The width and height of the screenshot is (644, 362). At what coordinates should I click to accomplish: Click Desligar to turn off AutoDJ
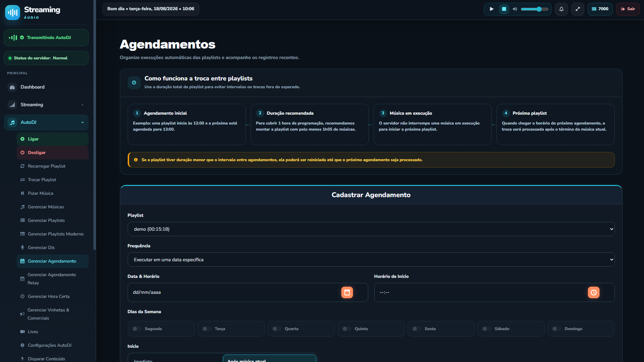pyautogui.click(x=53, y=153)
